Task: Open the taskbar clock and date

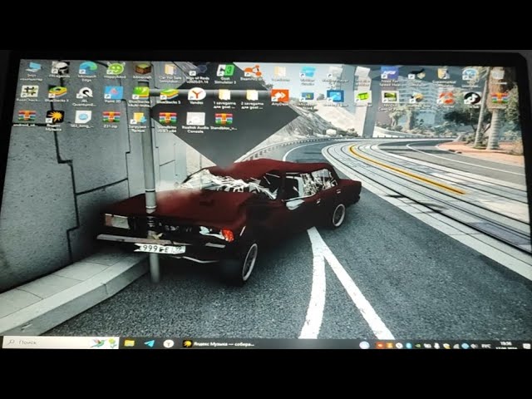Action: tap(505, 346)
